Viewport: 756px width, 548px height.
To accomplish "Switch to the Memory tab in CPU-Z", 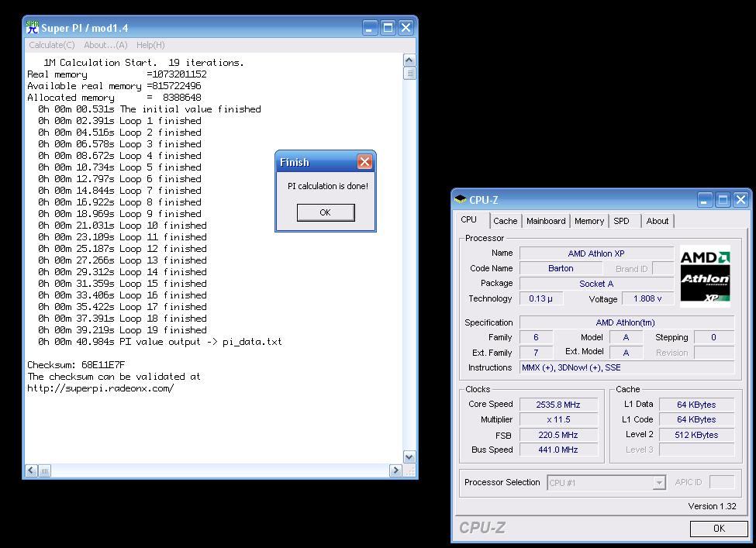I will 589,221.
